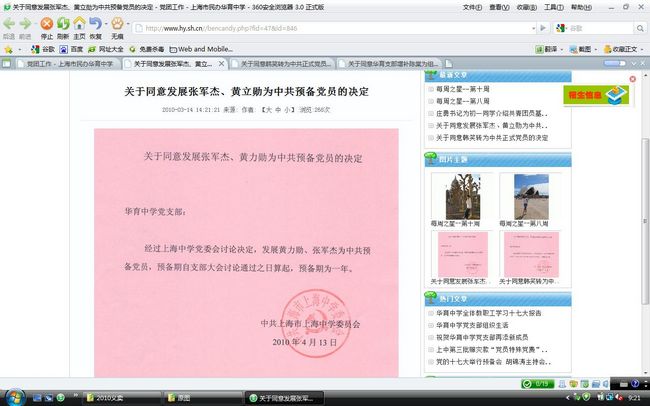650x406 pixels.
Task: Expand 翻译 dropdown arrow
Action: tap(562, 50)
